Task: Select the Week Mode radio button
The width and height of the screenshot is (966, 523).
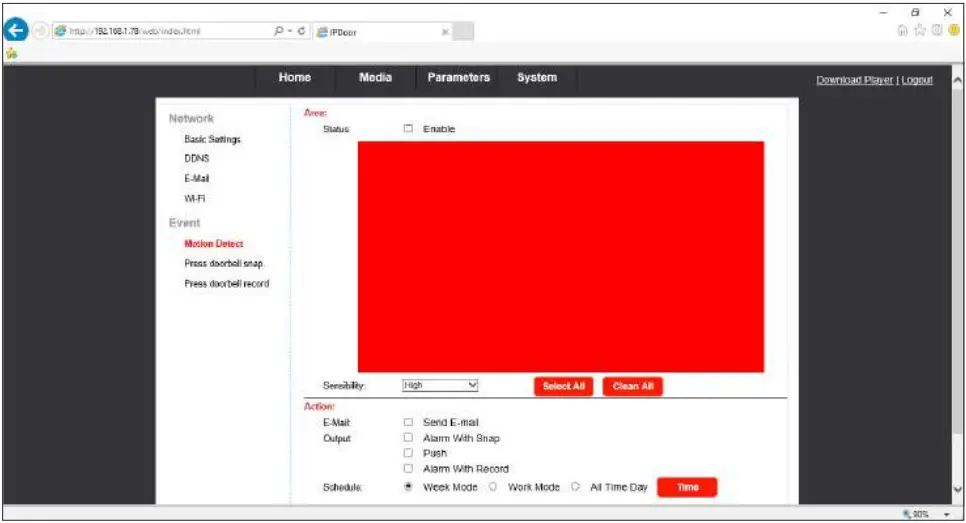Action: click(408, 487)
